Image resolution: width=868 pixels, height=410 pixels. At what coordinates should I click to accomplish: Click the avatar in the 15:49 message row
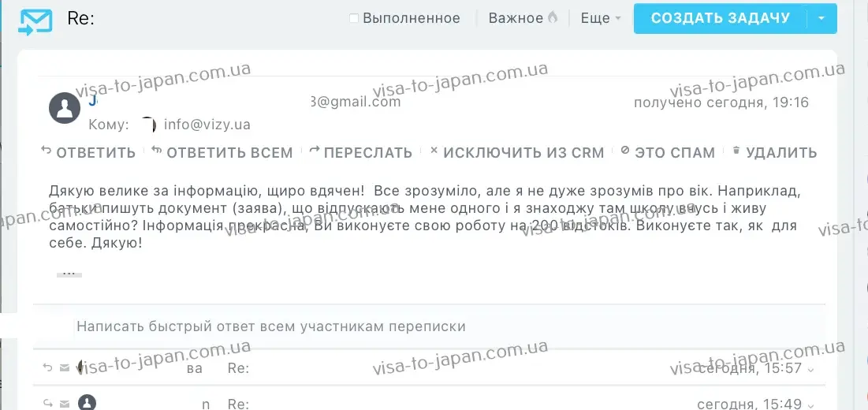click(x=87, y=403)
